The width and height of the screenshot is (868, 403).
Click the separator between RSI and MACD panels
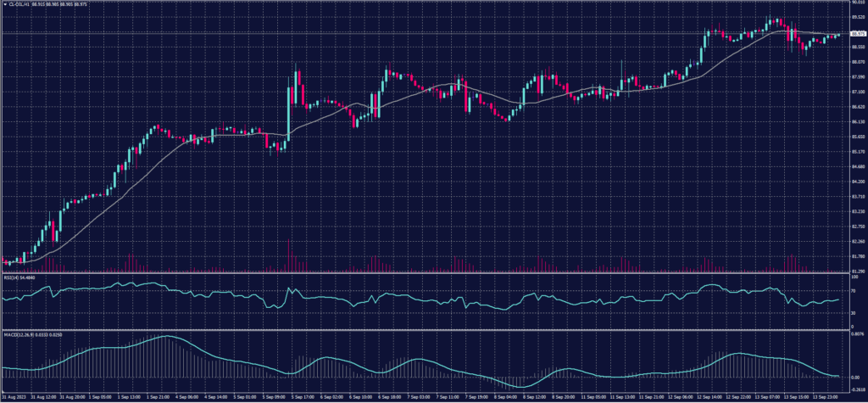point(424,330)
